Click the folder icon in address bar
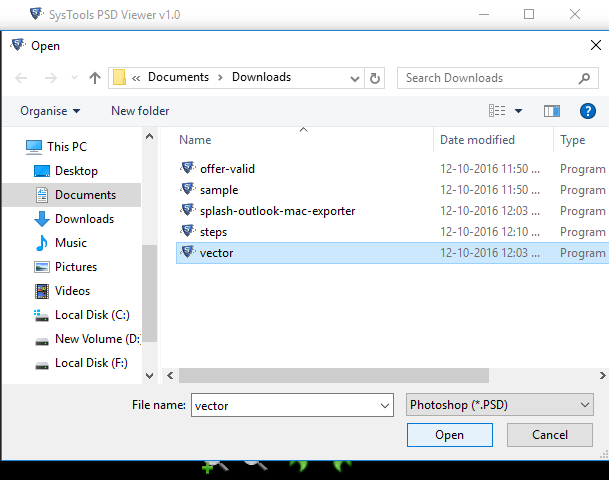Screen dimensions: 609x480 point(119,77)
